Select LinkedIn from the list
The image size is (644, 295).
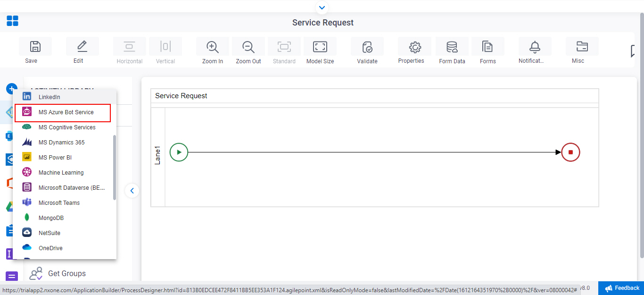65,97
